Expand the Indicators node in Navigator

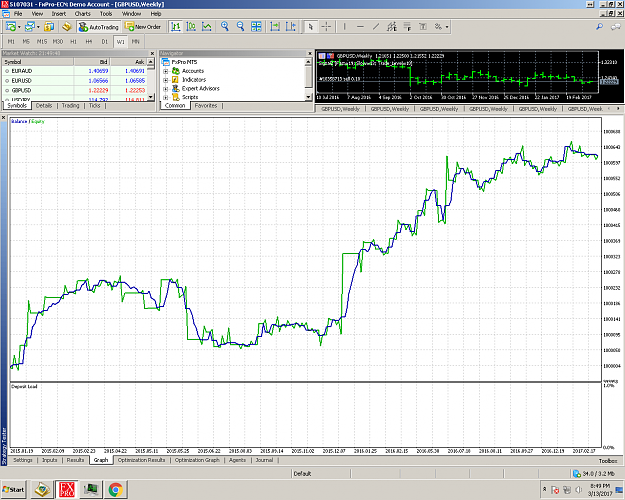pyautogui.click(x=165, y=80)
